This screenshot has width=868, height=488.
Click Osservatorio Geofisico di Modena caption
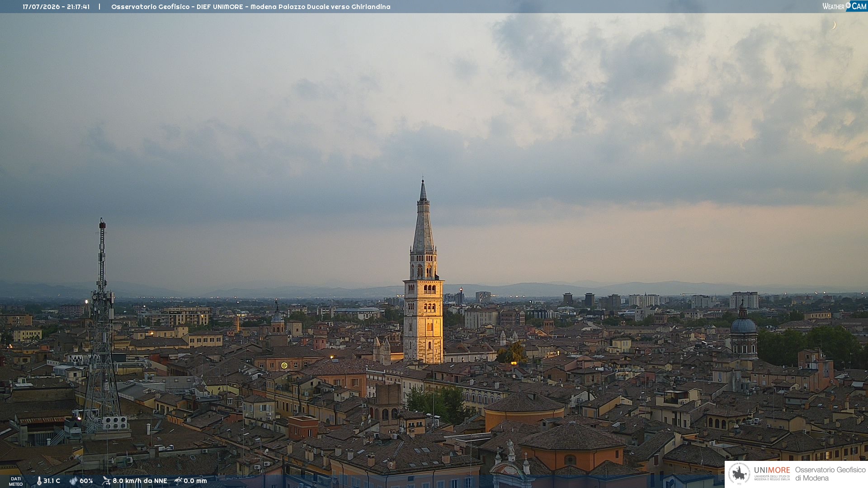830,474
